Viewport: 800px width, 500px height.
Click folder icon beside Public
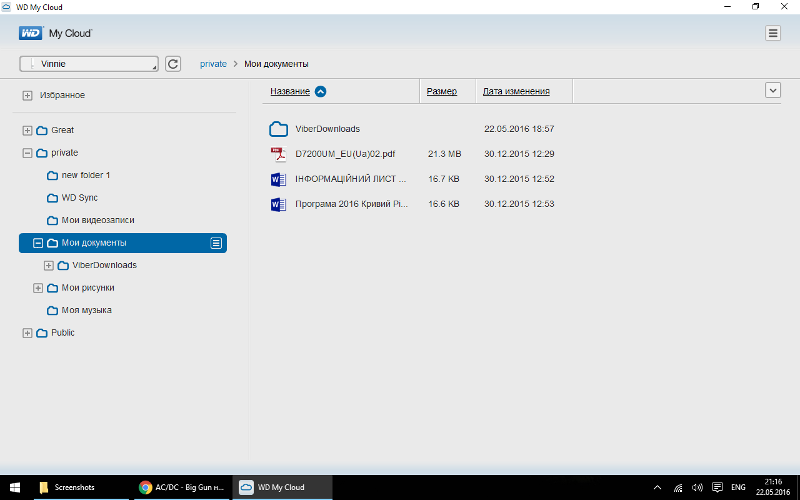pos(42,333)
